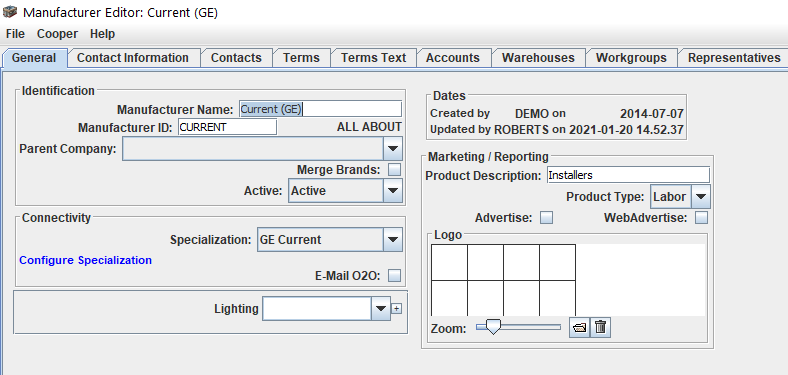Click the logo image preview grid

[504, 280]
